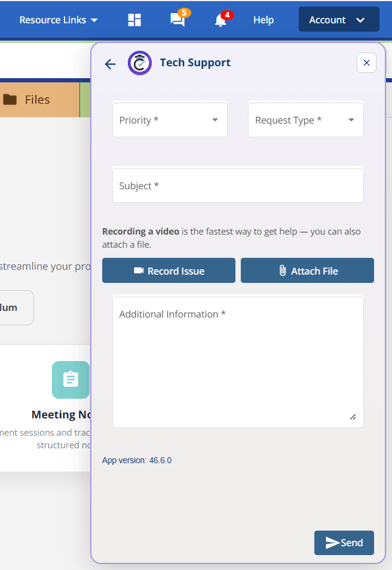
Task: Open the dashboard grid icon
Action: [x=134, y=20]
